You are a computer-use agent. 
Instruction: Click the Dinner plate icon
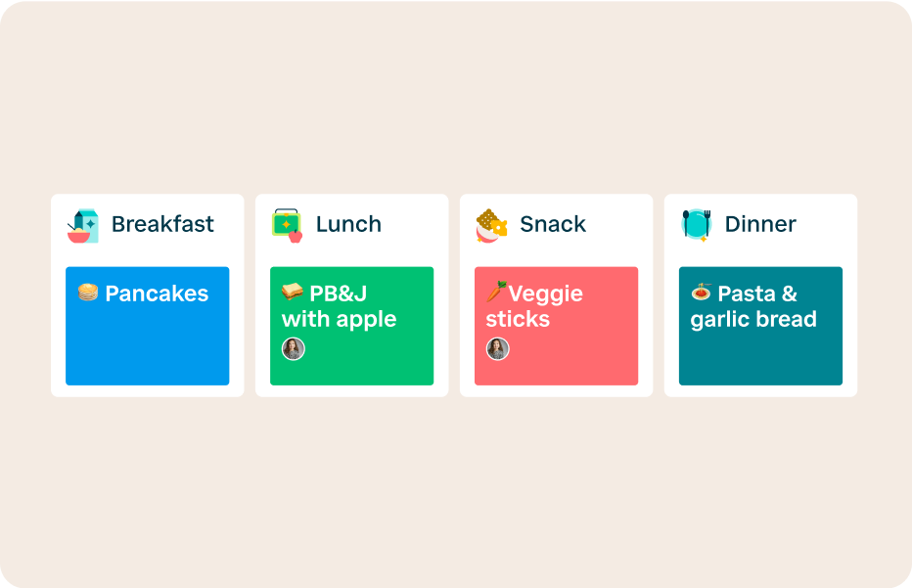tap(696, 225)
